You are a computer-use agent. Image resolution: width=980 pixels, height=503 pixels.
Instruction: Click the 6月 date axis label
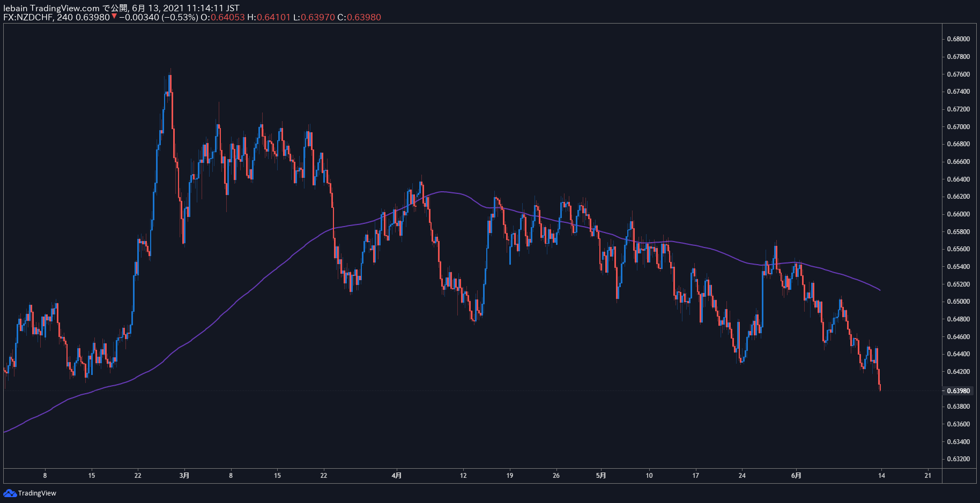click(x=797, y=475)
